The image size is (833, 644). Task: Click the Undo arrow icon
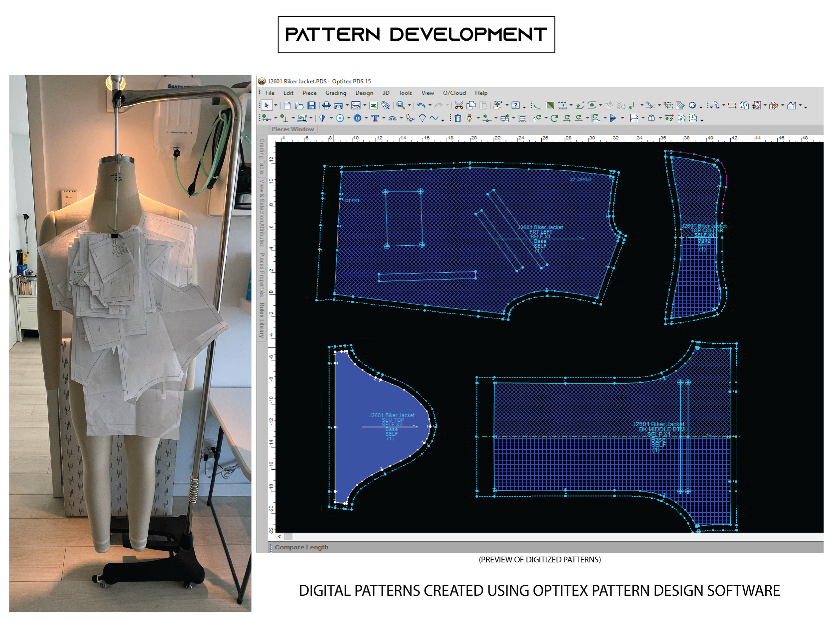coord(421,105)
